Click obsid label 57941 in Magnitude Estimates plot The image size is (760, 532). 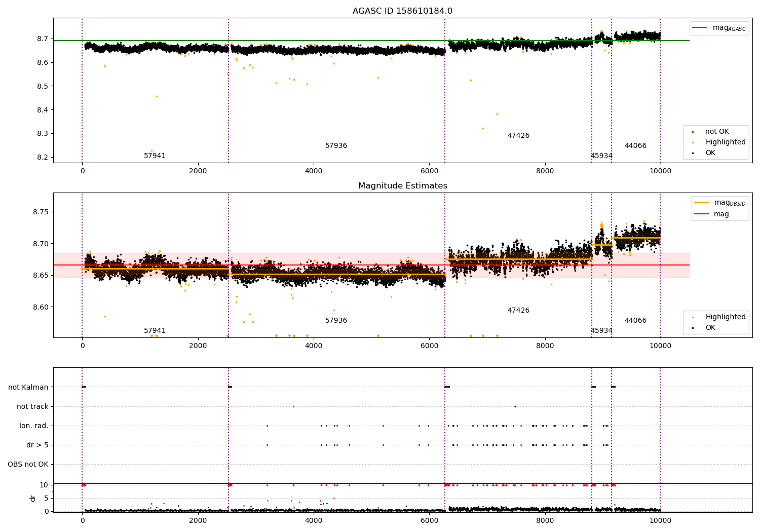tap(155, 331)
